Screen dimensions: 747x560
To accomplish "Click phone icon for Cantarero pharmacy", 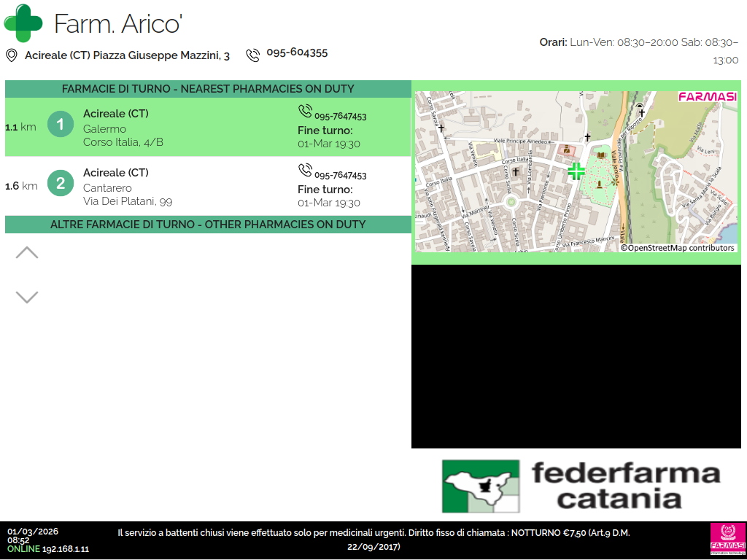I will coord(305,171).
